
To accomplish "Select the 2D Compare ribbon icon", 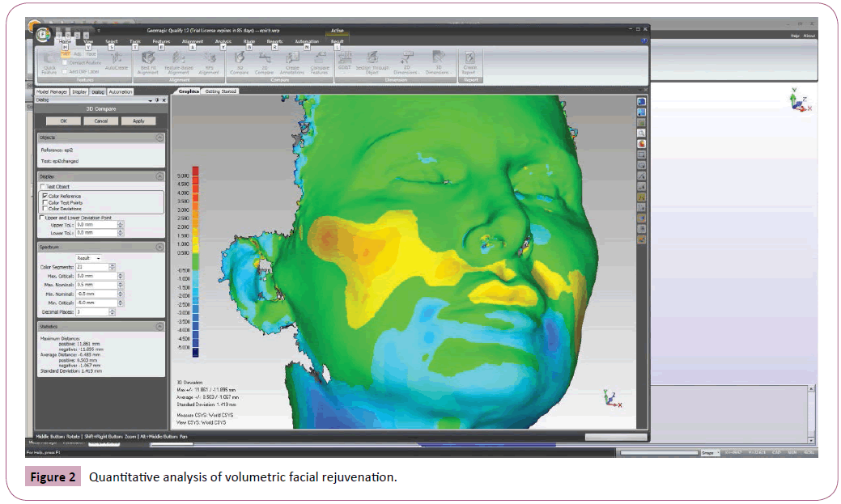I will [265, 59].
